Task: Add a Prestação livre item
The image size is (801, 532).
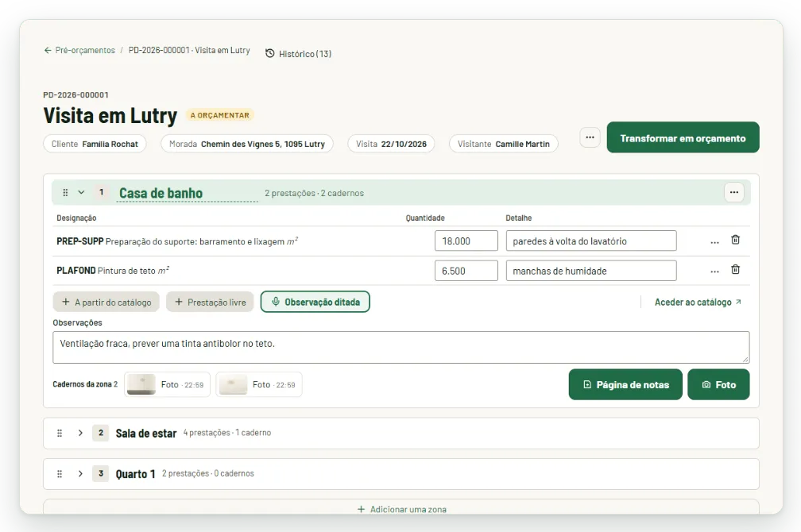Action: click(210, 303)
